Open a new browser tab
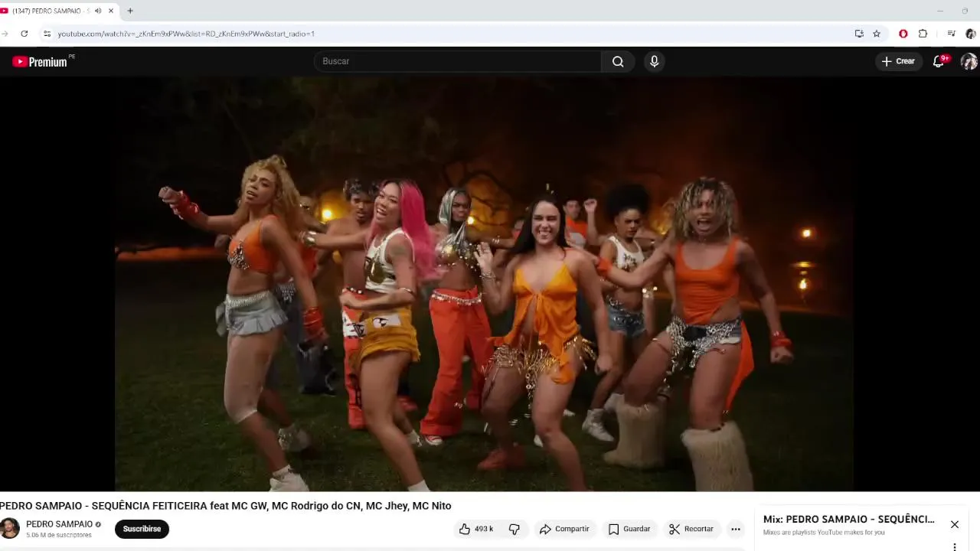Screen dimensions: 980x551 [130, 11]
